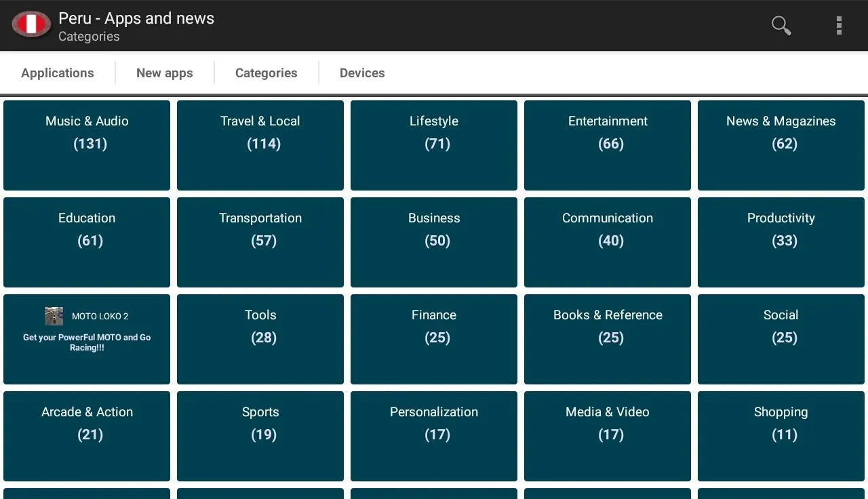This screenshot has width=868, height=499.
Task: Open the Devices tab
Action: point(362,73)
